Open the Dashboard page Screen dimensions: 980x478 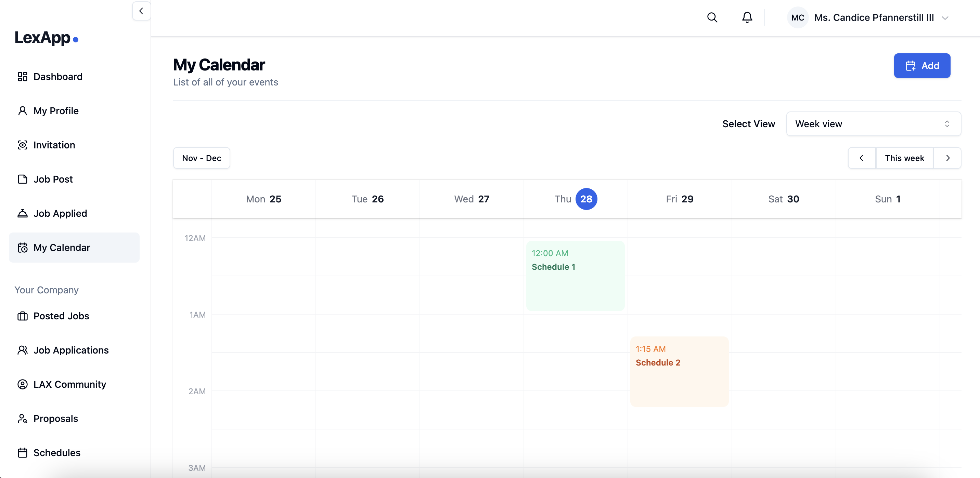pyautogui.click(x=74, y=77)
